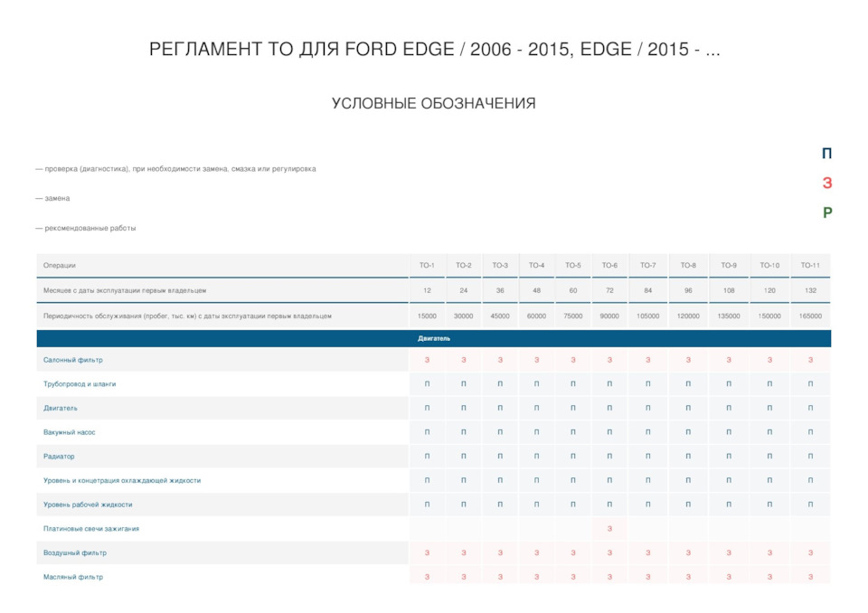Select the ТО-7 column header
This screenshot has height=613, width=868.
647,265
